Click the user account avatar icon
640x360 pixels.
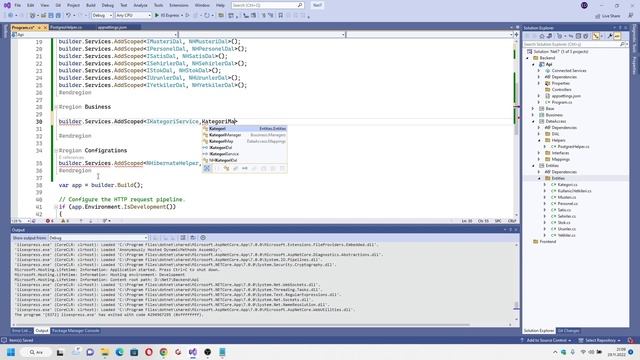(584, 5)
